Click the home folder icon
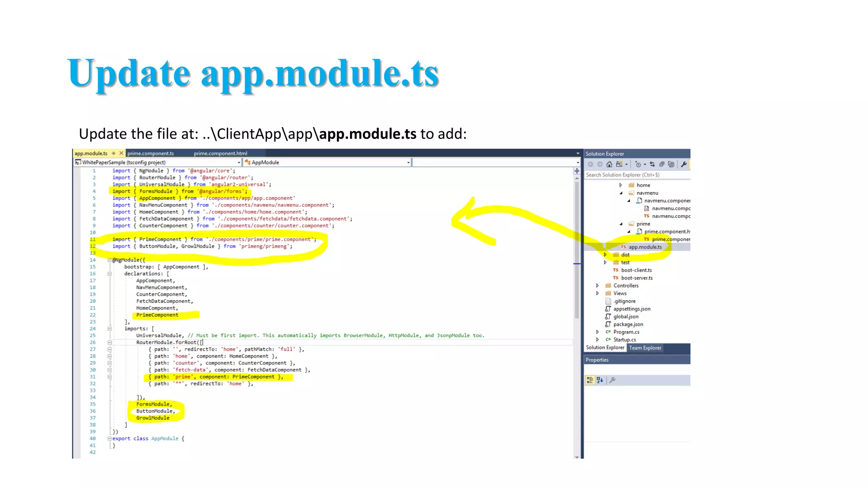Screen dimensions: 868x488 632,185
